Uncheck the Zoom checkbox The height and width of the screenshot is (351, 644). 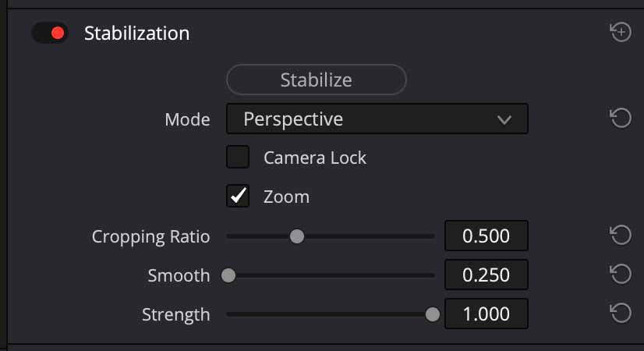(238, 197)
